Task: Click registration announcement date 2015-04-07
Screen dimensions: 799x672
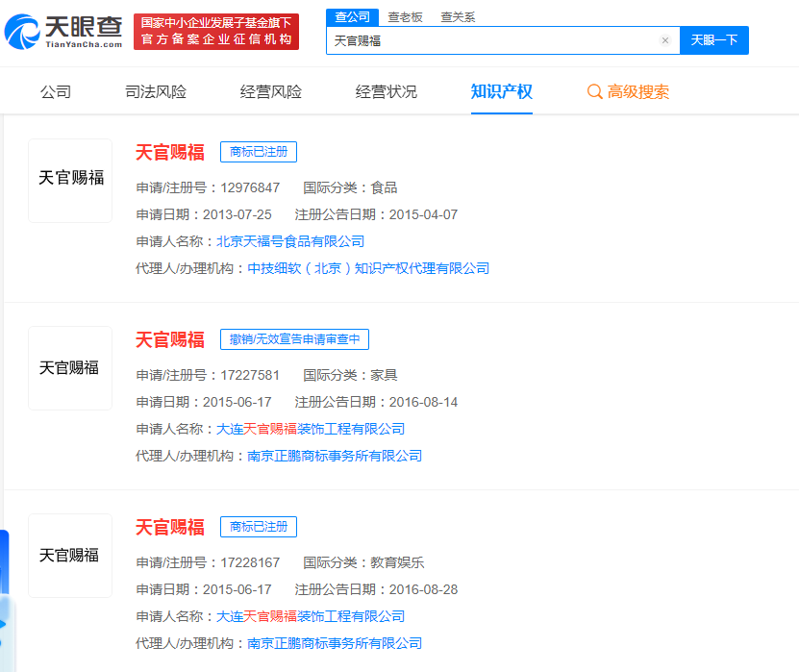Action: tap(423, 215)
